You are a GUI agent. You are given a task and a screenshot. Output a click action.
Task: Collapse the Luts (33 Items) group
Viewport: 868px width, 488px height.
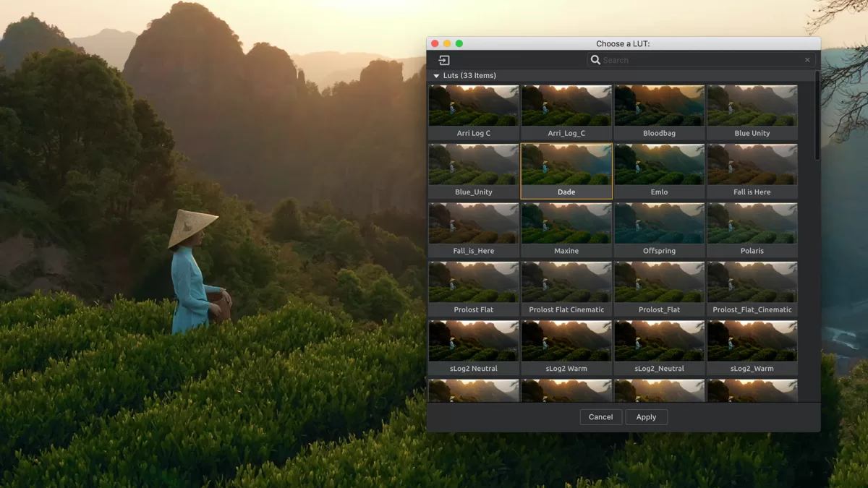point(436,75)
